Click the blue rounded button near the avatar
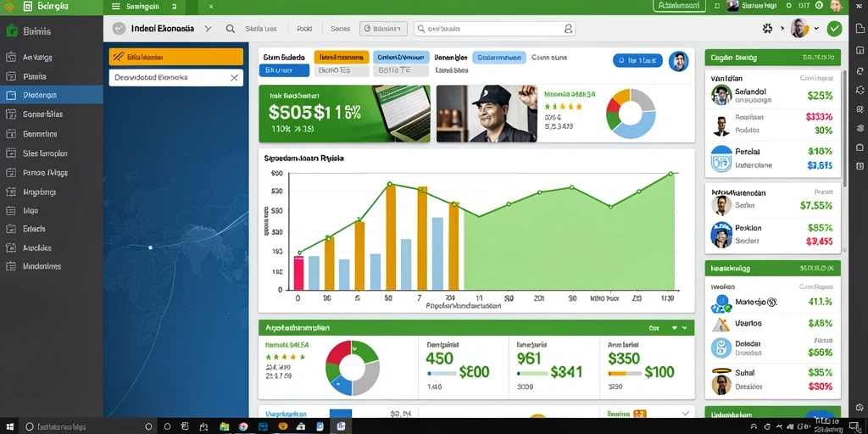The height and width of the screenshot is (434, 868). [637, 60]
